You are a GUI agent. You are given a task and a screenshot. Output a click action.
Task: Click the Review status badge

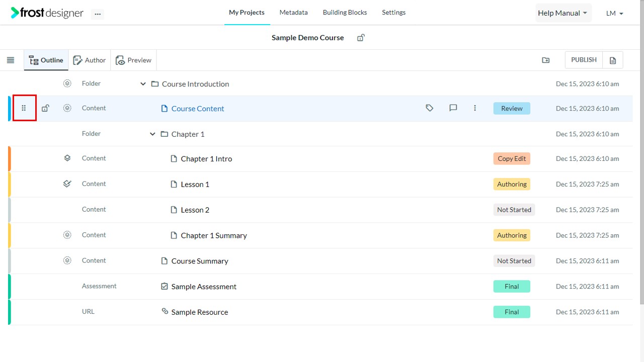[512, 108]
